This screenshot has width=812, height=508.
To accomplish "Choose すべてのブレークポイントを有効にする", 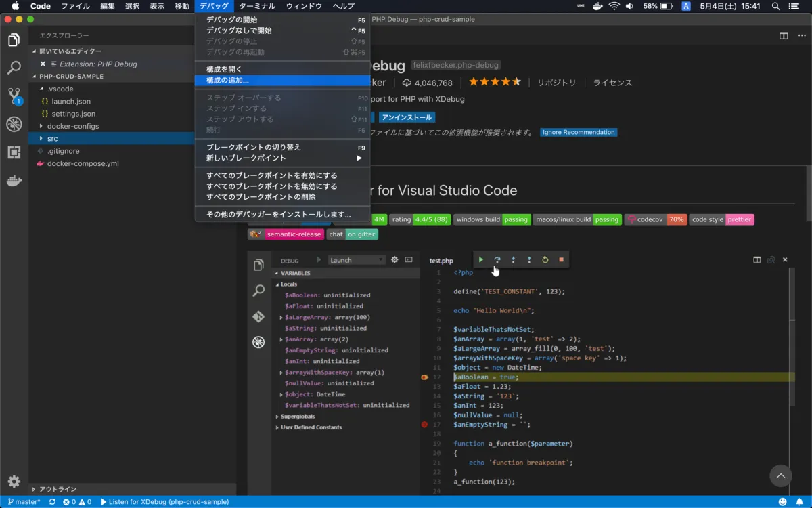I will click(282, 175).
